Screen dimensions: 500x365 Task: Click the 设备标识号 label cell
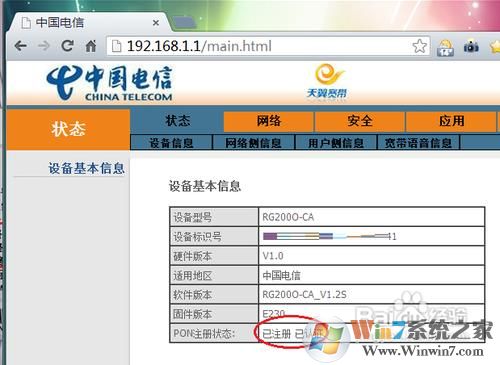(214, 237)
